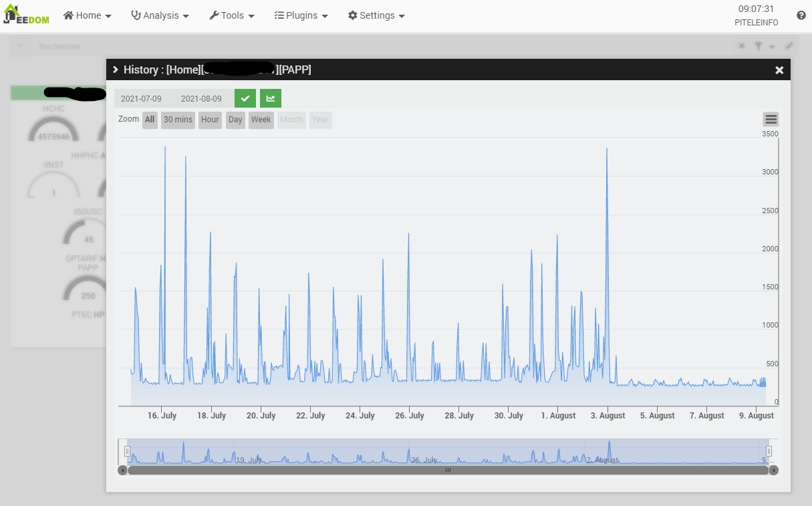Open the help question mark icon
812x506 pixels.
(801, 15)
